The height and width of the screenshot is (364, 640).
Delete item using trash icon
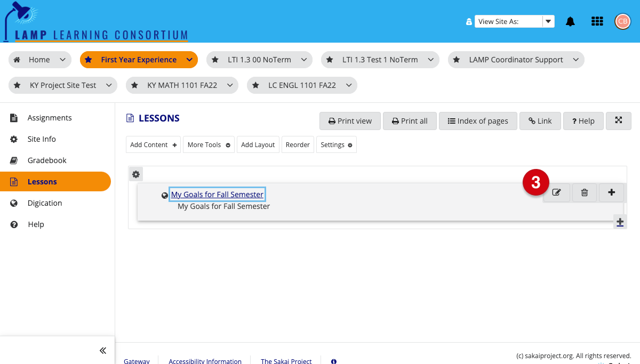(584, 193)
